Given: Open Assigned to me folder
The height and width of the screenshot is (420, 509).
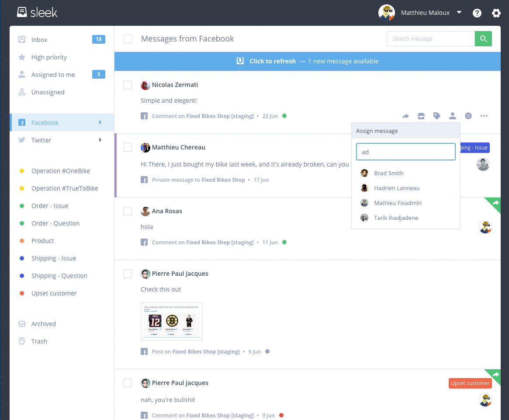Looking at the screenshot, I should pyautogui.click(x=62, y=75).
